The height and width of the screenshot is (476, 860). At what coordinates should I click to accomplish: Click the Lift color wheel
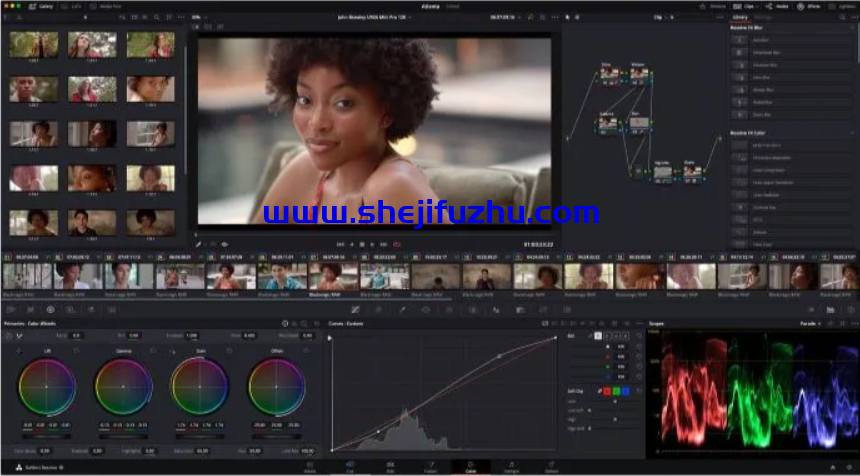point(47,386)
